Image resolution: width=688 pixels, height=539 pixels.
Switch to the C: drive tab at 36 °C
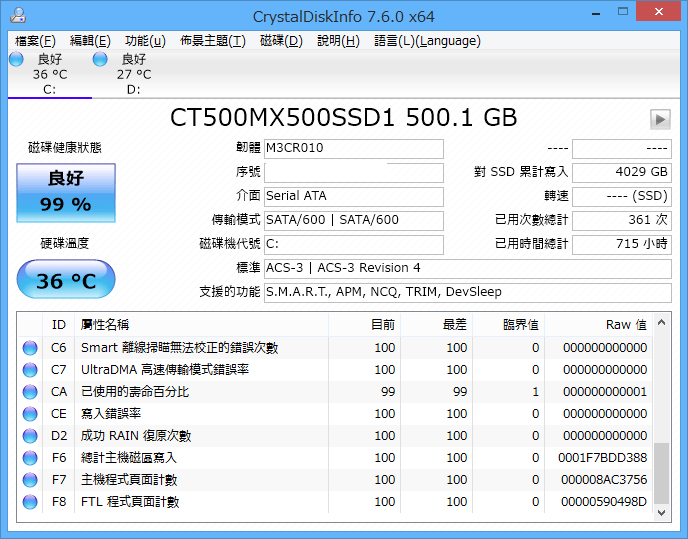tap(50, 74)
